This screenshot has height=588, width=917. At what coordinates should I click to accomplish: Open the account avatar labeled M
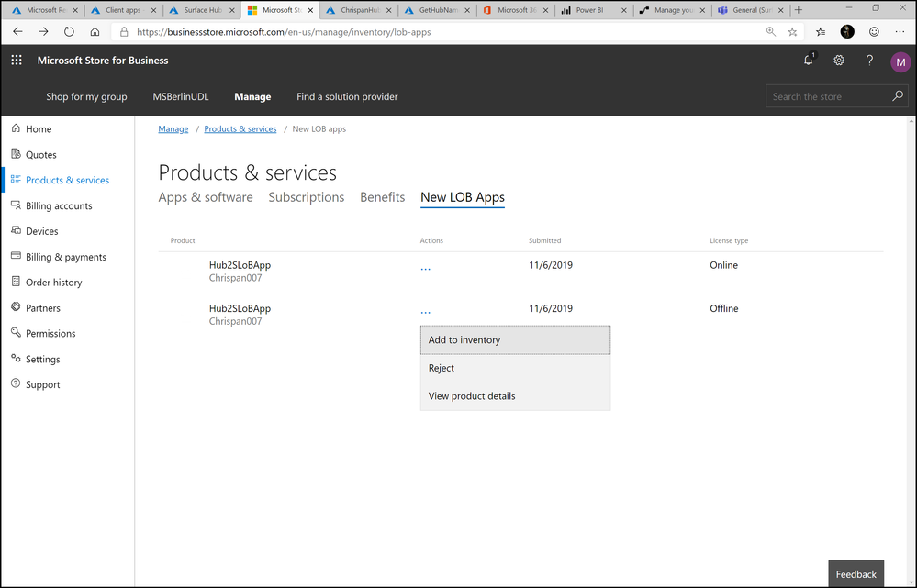click(900, 62)
